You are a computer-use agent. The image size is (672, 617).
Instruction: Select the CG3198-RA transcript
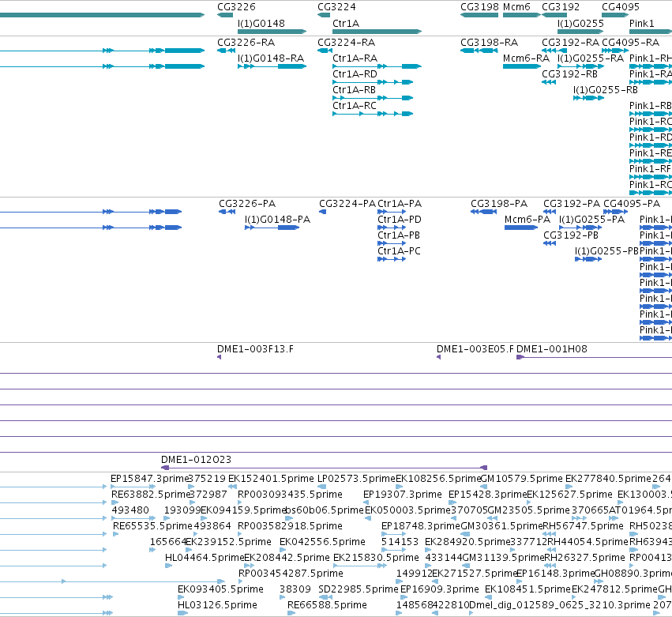[x=479, y=51]
